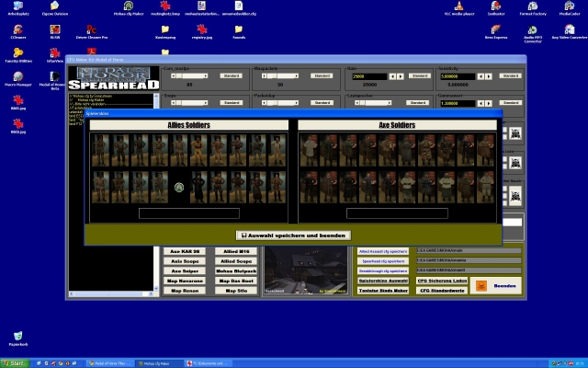Image resolution: width=588 pixels, height=368 pixels.
Task: Click the Map Navarone button
Action: pyautogui.click(x=185, y=281)
